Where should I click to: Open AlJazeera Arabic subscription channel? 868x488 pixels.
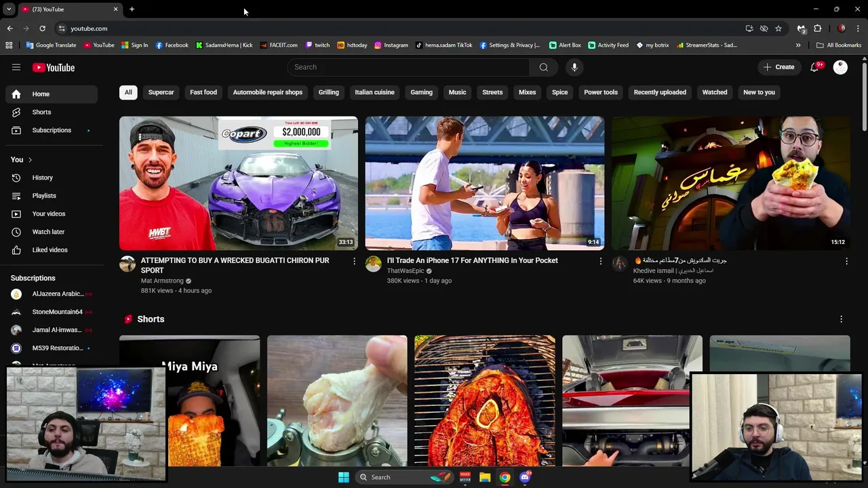click(x=52, y=294)
